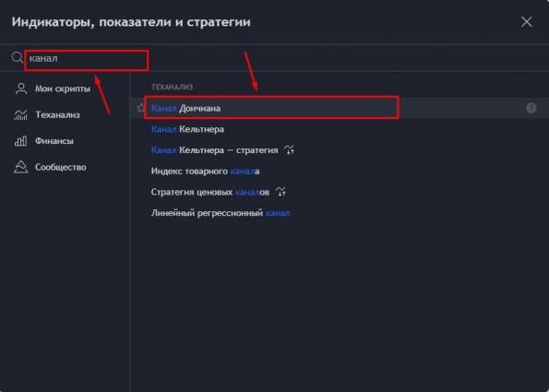Add the Канал Кельтнера indicator
The height and width of the screenshot is (392, 549).
[340, 129]
